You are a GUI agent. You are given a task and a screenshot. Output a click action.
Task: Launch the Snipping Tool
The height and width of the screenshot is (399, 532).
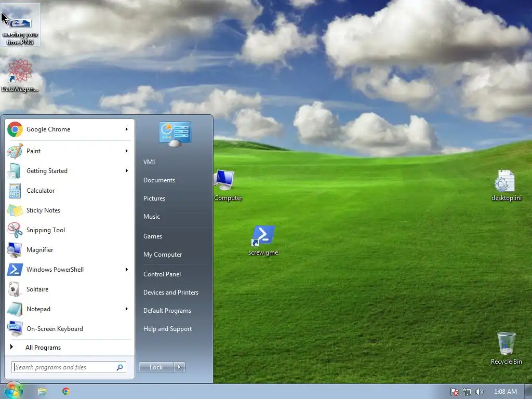pyautogui.click(x=69, y=230)
